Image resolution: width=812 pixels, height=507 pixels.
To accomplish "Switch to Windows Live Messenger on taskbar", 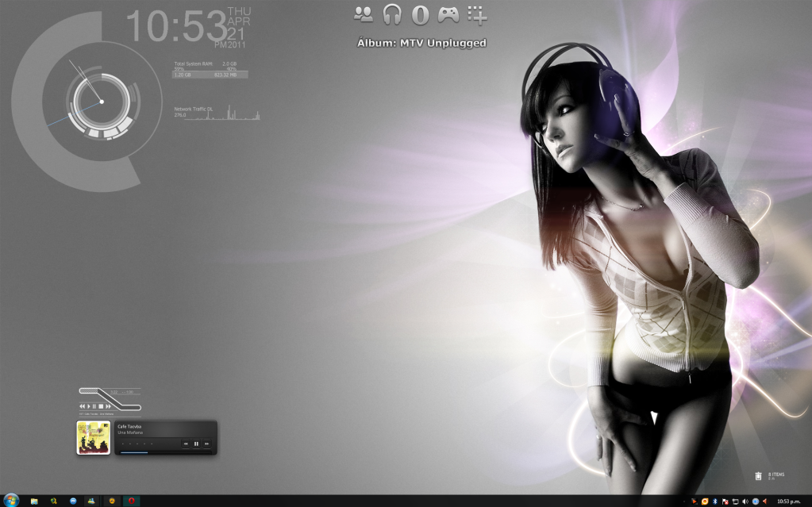I will [91, 501].
